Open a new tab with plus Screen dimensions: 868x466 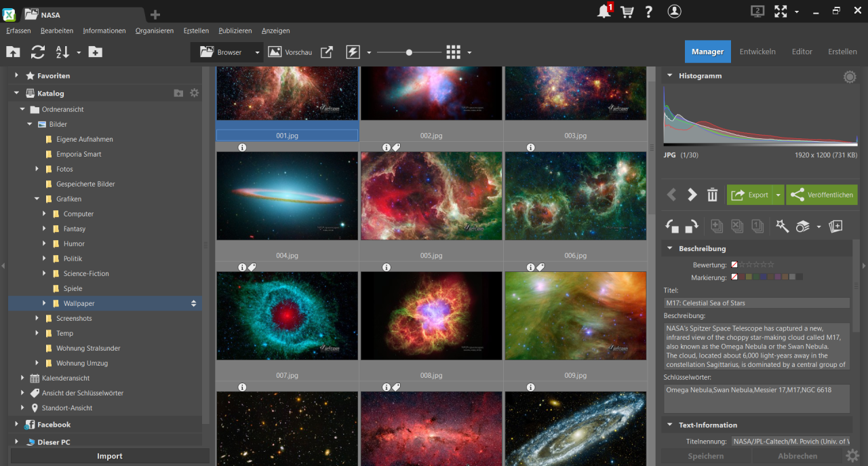pyautogui.click(x=155, y=14)
